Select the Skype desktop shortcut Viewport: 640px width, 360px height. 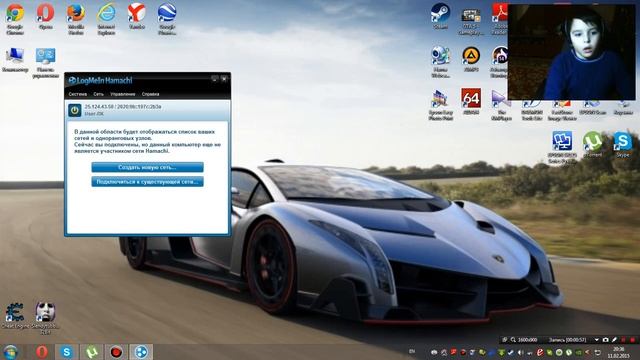point(623,144)
